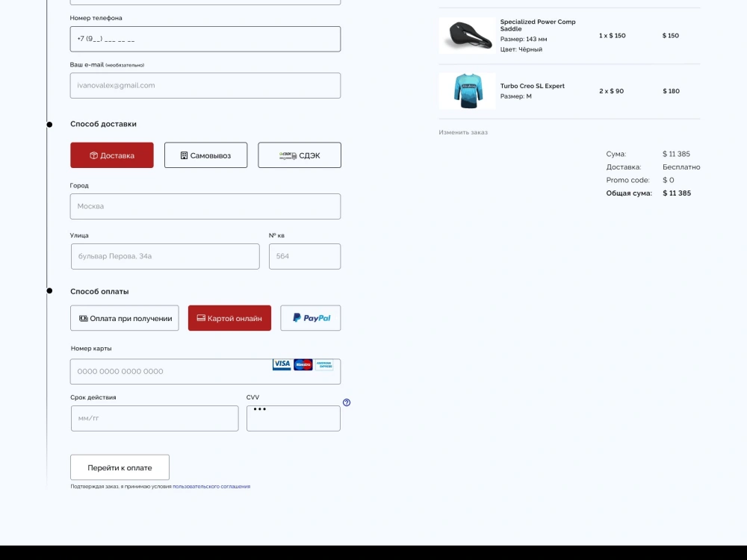Click the 2 x $ 90 quantity text
Screen dimensions: 747x560
(611, 91)
